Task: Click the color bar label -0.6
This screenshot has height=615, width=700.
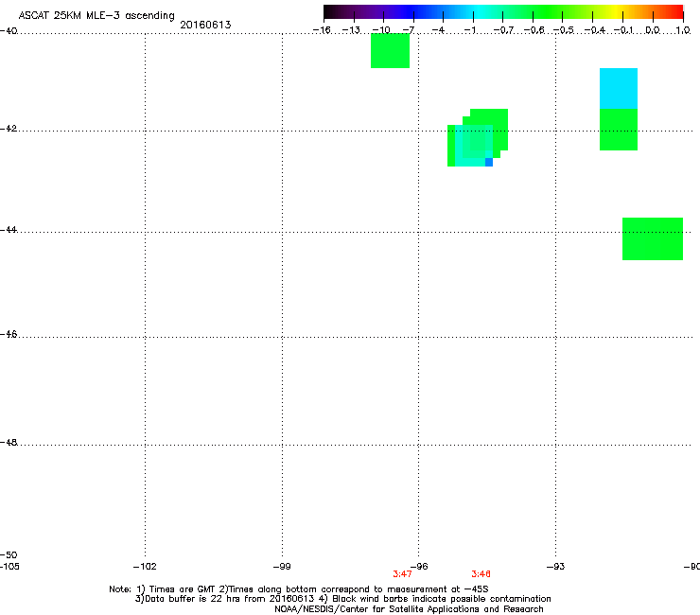Action: [x=534, y=30]
